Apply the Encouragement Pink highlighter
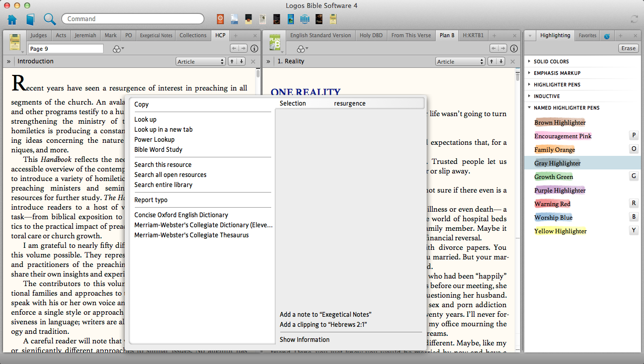Viewport: 644px width, 364px height. (563, 136)
